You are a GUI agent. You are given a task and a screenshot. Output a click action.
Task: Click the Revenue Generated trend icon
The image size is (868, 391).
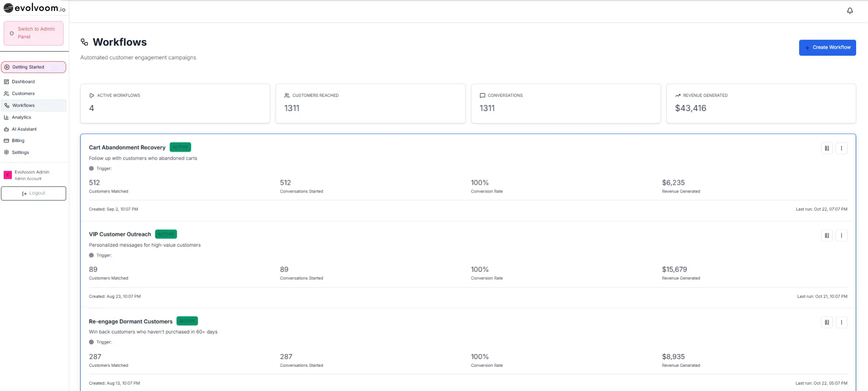[x=678, y=95]
